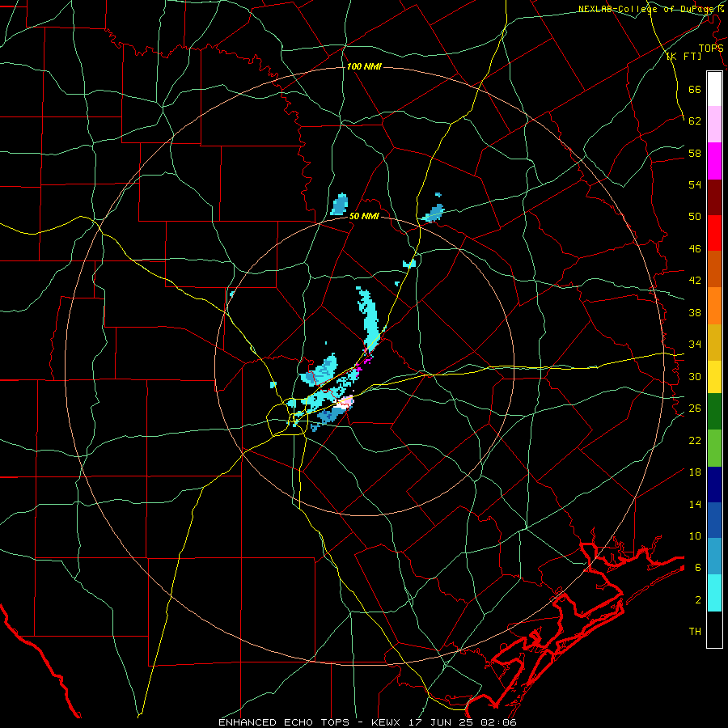Click legend value 14
This screenshot has width=728, height=728.
tap(695, 504)
